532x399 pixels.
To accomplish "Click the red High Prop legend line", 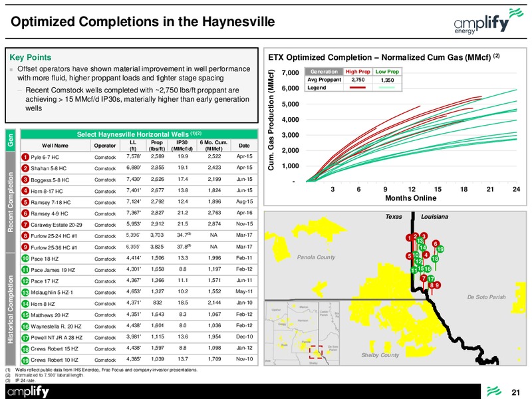I will 358,88.
